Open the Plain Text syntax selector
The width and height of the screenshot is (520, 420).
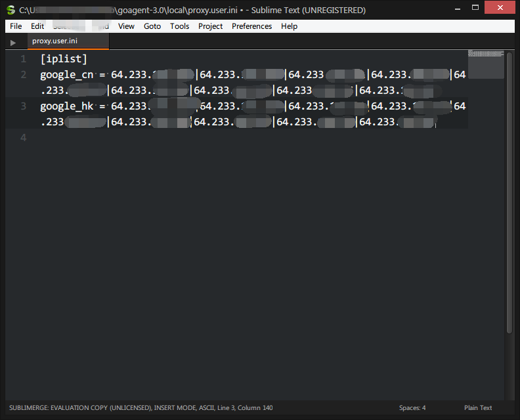(x=478, y=408)
